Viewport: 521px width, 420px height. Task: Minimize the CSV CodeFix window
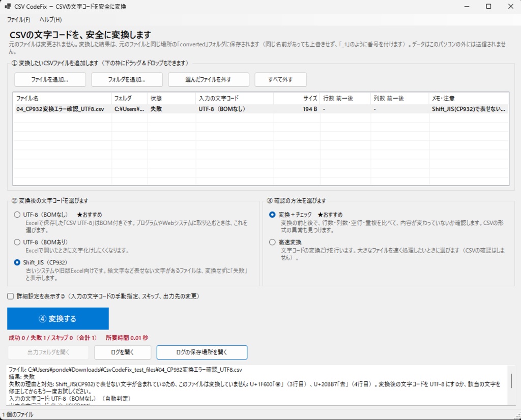(467, 6)
